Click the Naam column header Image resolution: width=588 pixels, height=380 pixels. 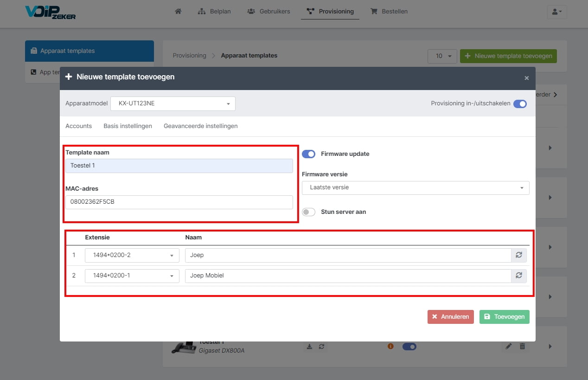coord(193,237)
